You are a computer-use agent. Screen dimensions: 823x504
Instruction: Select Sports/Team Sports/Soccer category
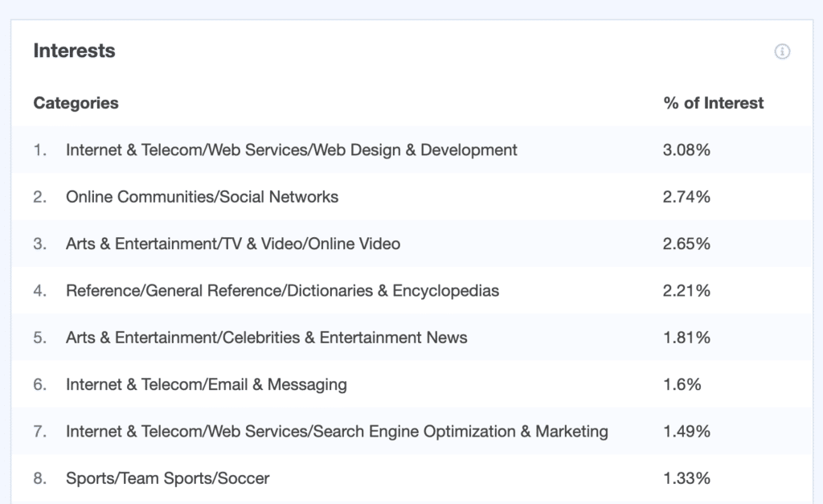[x=167, y=478]
